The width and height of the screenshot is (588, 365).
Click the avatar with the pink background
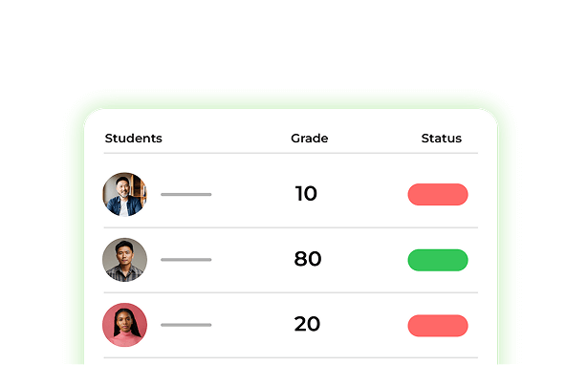coord(124,325)
